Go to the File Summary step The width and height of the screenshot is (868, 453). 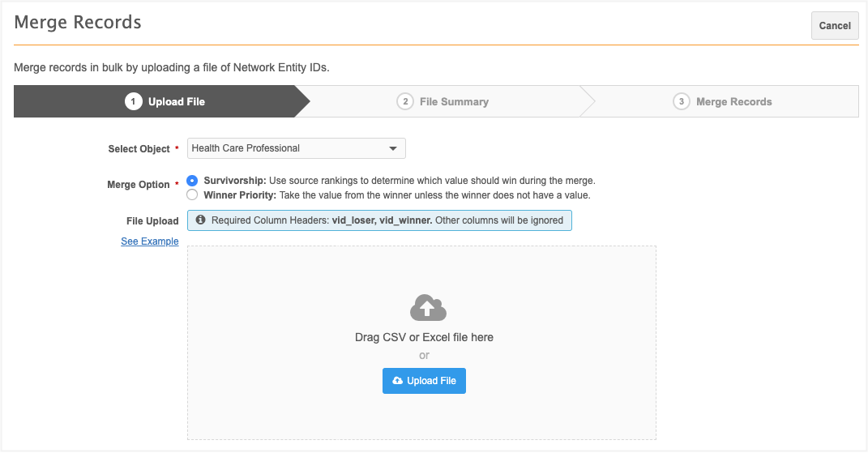[454, 102]
